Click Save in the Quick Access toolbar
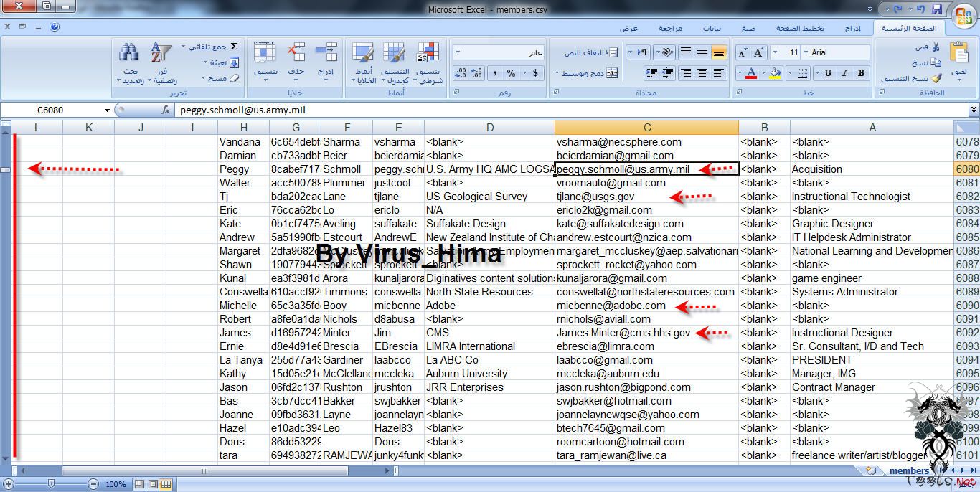The width and height of the screenshot is (980, 492). point(935,9)
